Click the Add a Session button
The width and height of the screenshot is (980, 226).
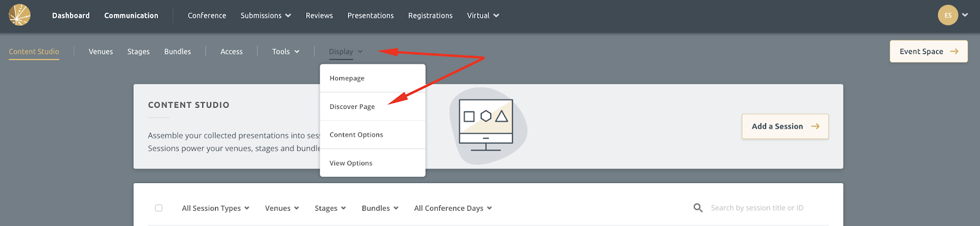785,126
